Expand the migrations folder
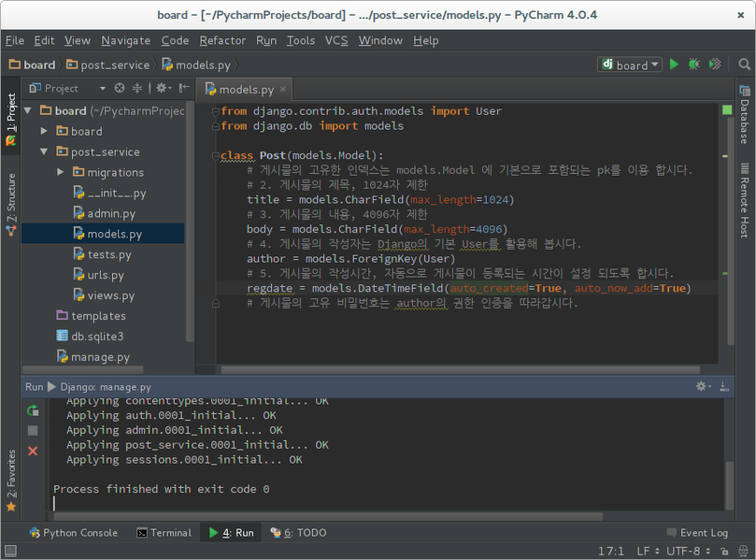 60,172
